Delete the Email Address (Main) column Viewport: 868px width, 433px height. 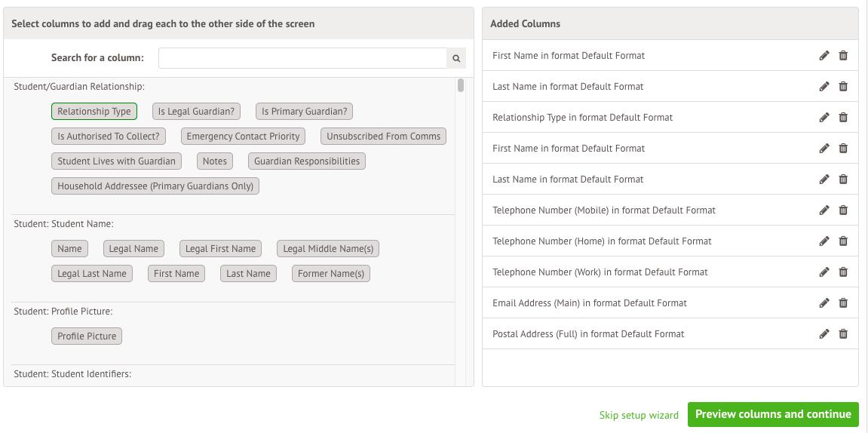tap(843, 303)
